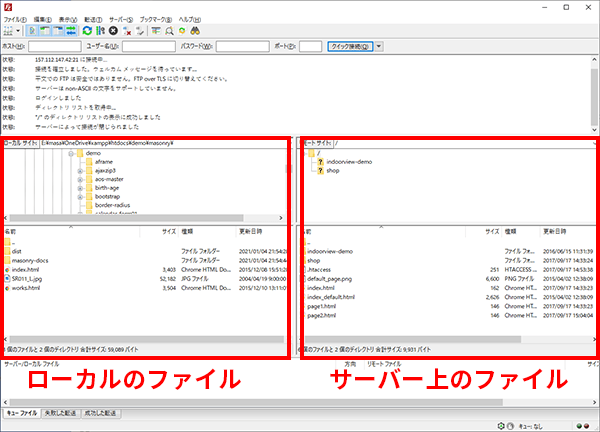Toggle synchronized browsing
The height and width of the screenshot is (432, 600).
click(x=182, y=31)
